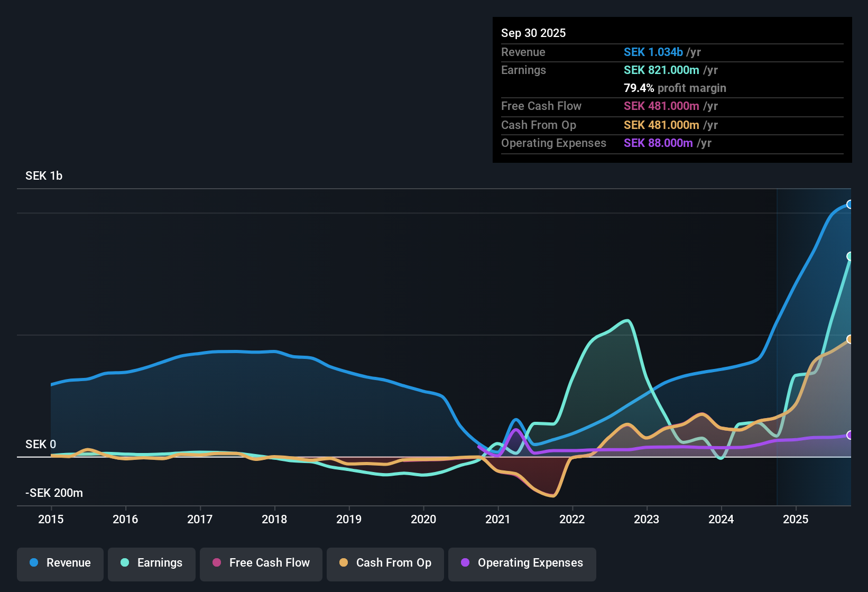Click the purple Operating Expenses legend dot

(x=465, y=563)
